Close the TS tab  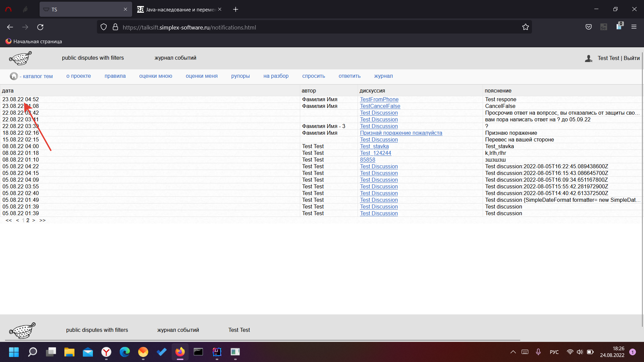[x=125, y=9]
